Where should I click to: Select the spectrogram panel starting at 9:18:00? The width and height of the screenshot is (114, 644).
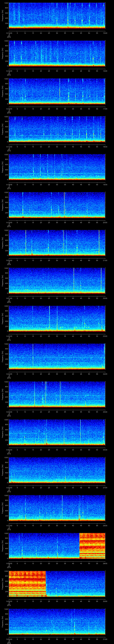[x=57, y=167]
